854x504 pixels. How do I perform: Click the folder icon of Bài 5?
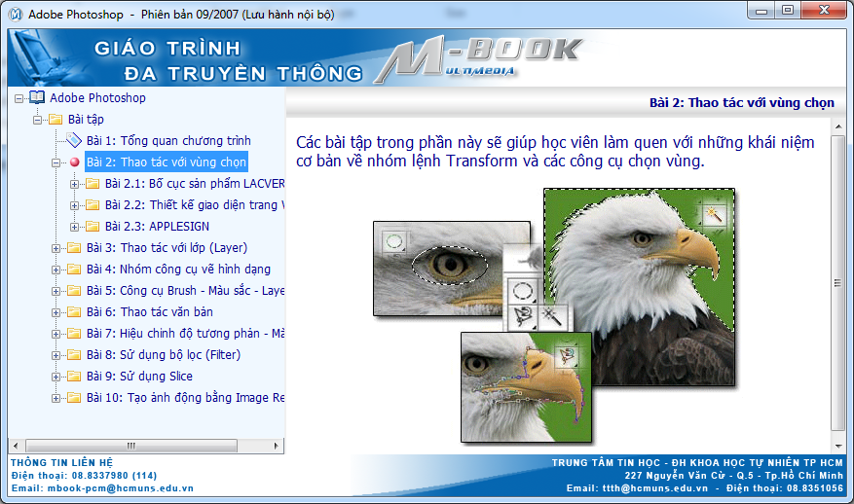tap(74, 291)
